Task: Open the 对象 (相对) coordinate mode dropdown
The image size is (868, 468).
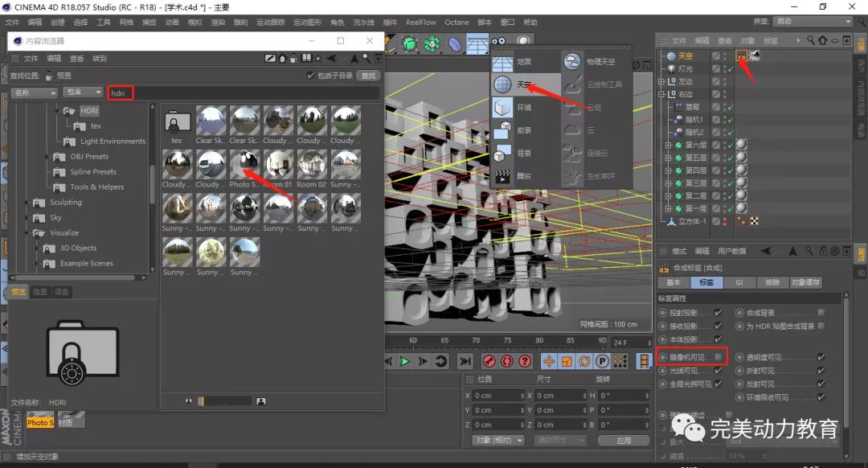Action: (497, 440)
